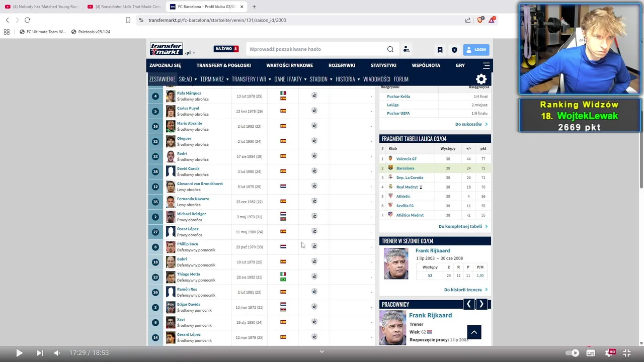644x362 pixels.
Task: Expand TRANSFERY I WR dropdown
Action: (251, 79)
